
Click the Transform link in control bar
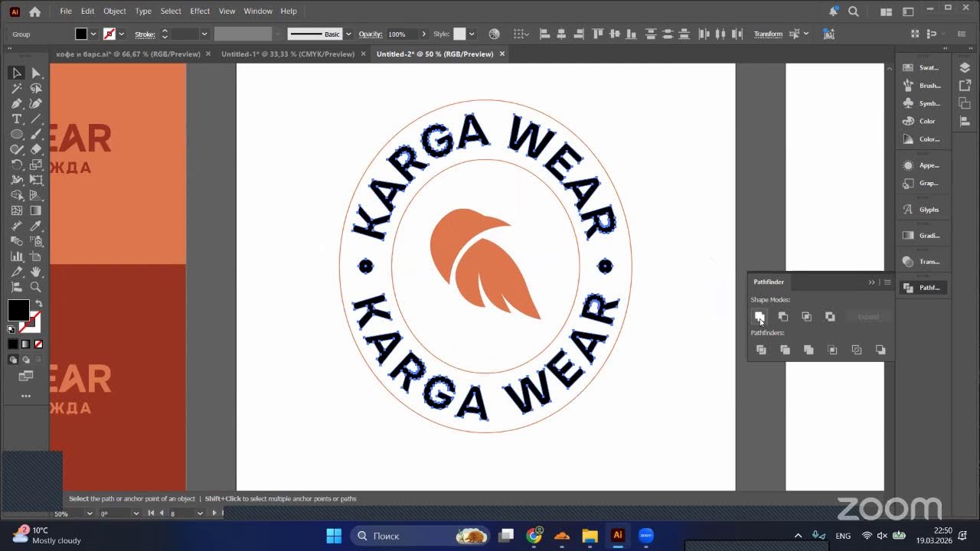(x=768, y=34)
